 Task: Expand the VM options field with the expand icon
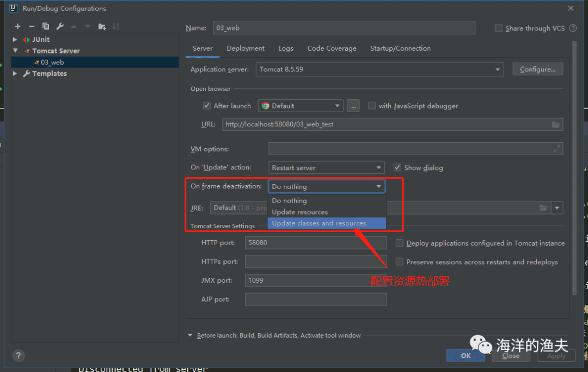pyautogui.click(x=556, y=149)
